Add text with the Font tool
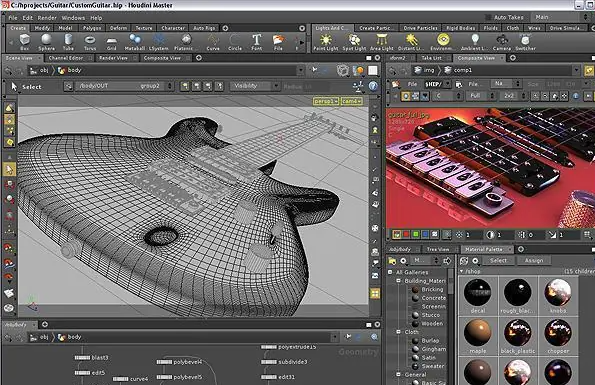The width and height of the screenshot is (595, 385). (257, 42)
